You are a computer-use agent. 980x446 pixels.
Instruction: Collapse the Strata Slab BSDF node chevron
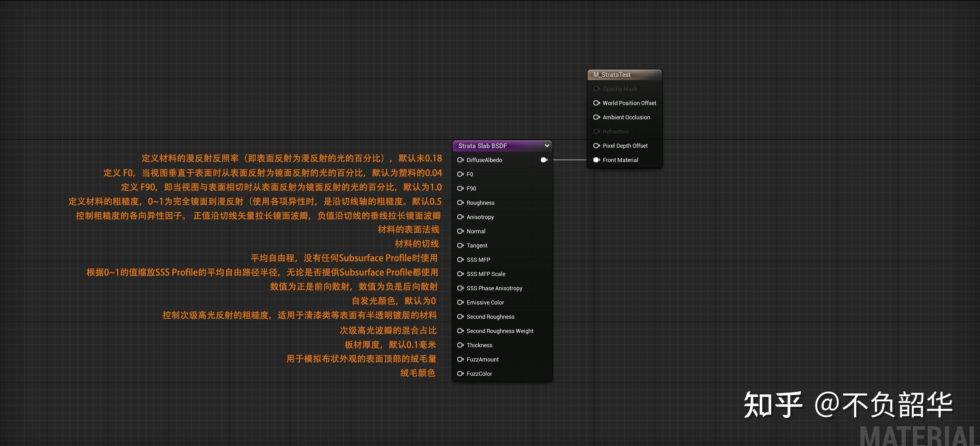547,146
